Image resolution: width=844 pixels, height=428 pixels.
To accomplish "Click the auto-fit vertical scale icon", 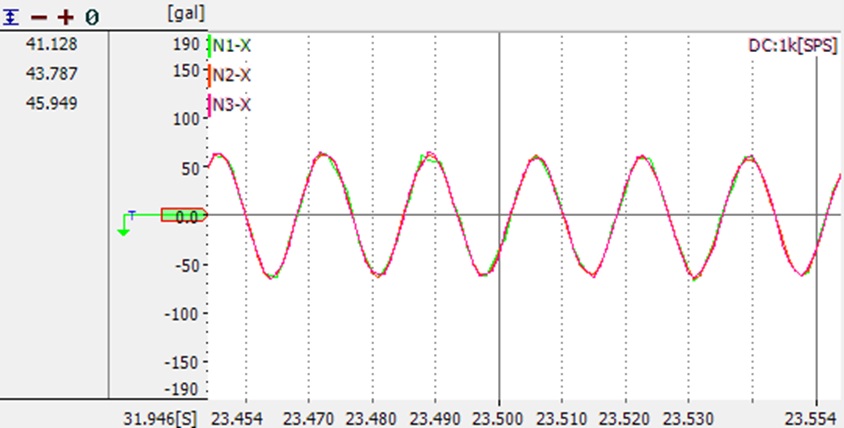I will click(12, 18).
